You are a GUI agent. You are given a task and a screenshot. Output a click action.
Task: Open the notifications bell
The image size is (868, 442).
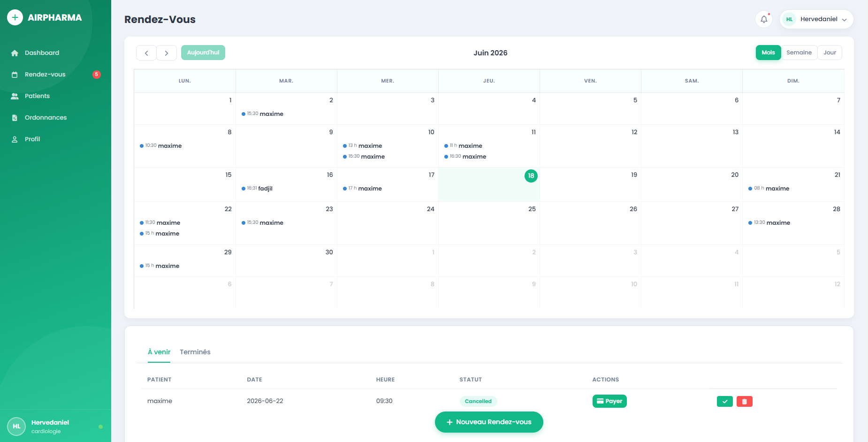(x=764, y=19)
